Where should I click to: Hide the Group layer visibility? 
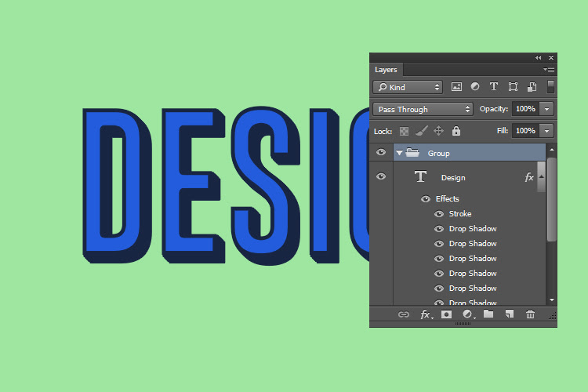pyautogui.click(x=381, y=152)
